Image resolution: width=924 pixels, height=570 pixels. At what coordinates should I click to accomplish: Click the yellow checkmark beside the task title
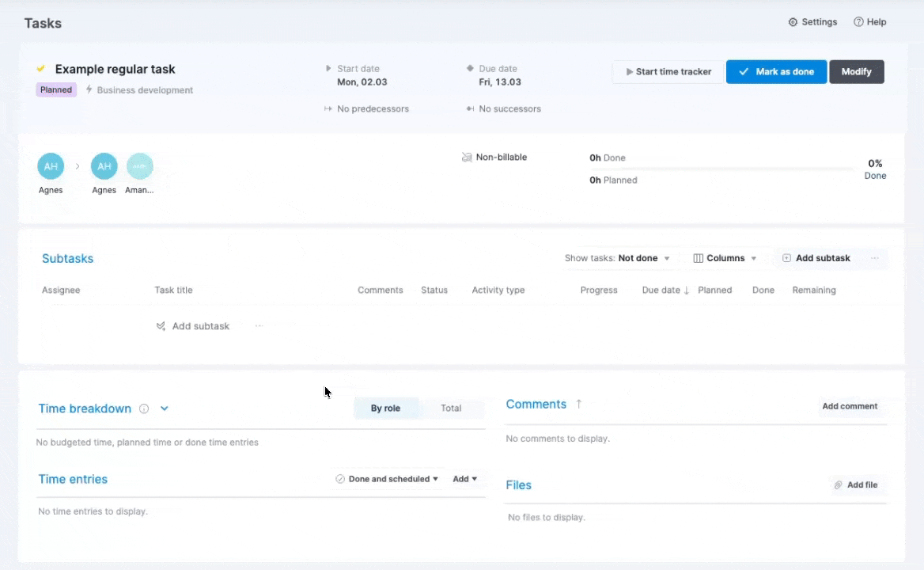(40, 68)
